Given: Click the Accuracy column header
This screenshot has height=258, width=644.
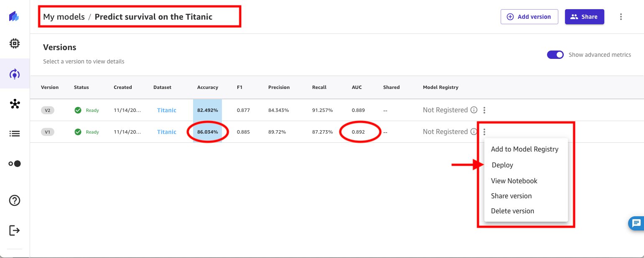Looking at the screenshot, I should (208, 87).
